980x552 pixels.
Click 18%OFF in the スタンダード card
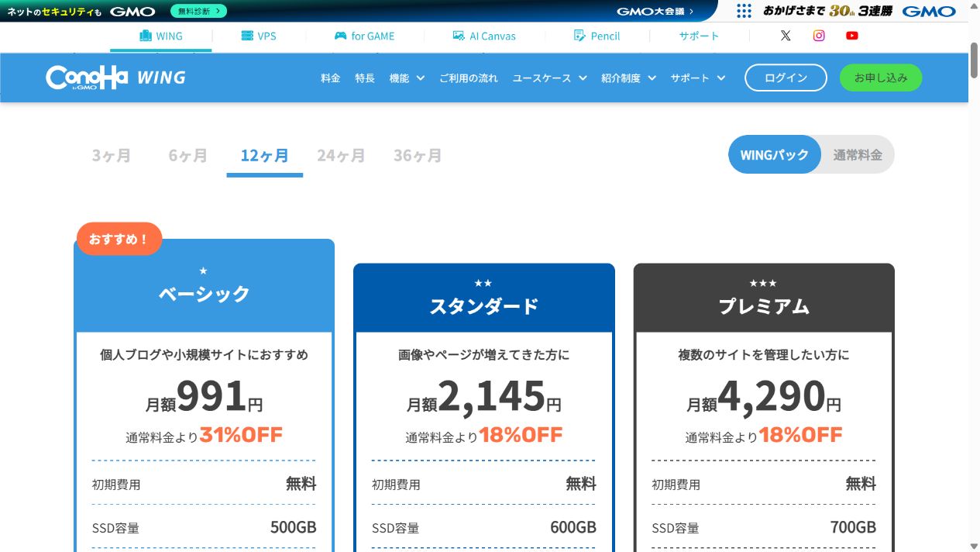coord(521,435)
